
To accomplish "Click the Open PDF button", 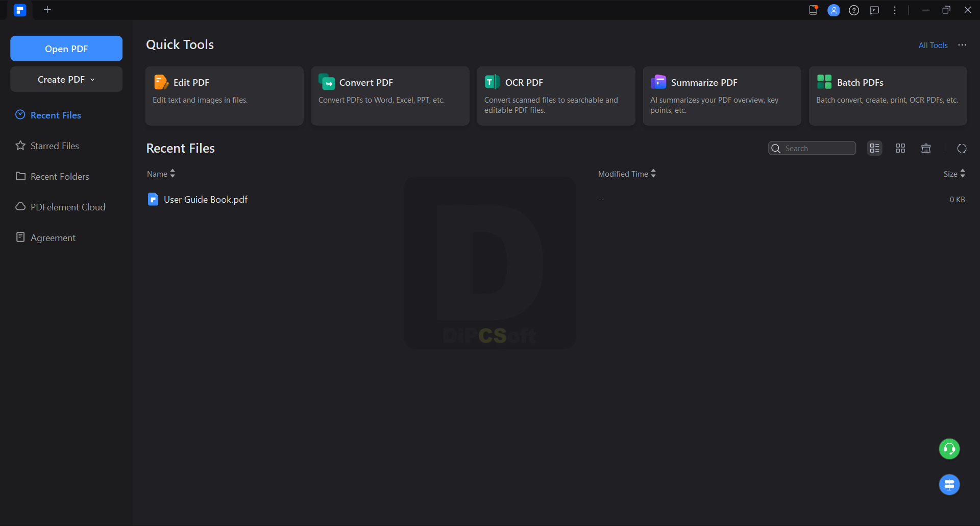I will click(66, 49).
